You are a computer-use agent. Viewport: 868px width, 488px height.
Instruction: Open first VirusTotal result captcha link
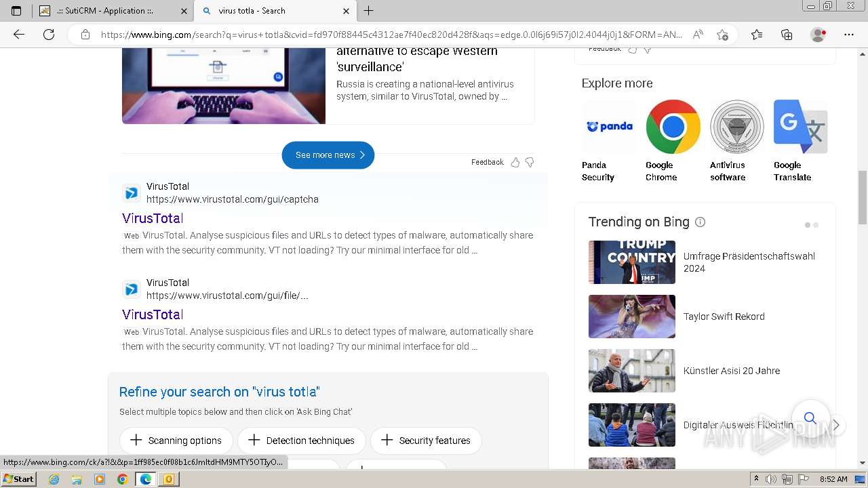pyautogui.click(x=153, y=218)
